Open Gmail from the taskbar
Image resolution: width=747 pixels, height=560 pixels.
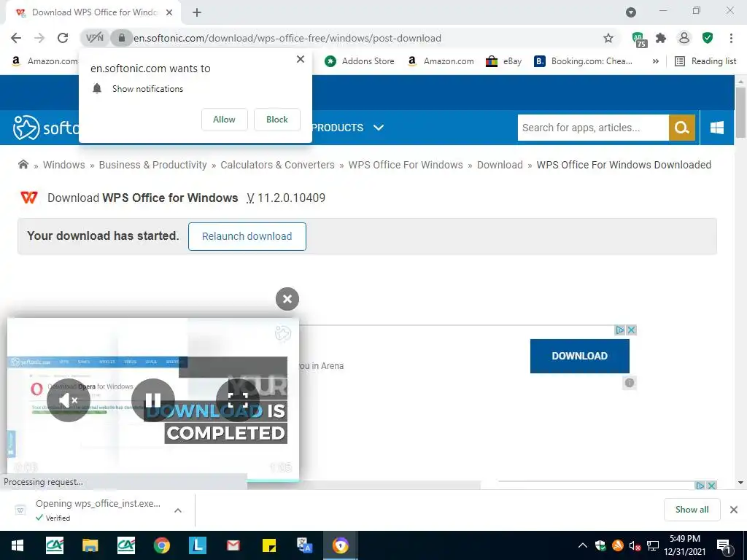(233, 545)
